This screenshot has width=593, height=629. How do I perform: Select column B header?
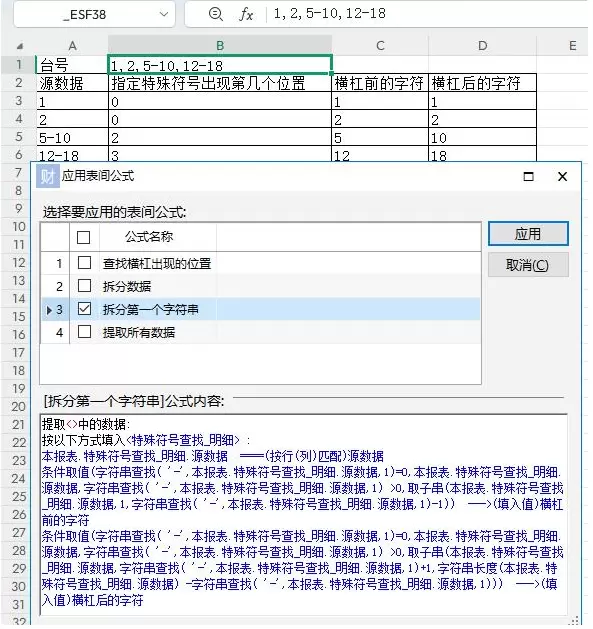pyautogui.click(x=220, y=46)
